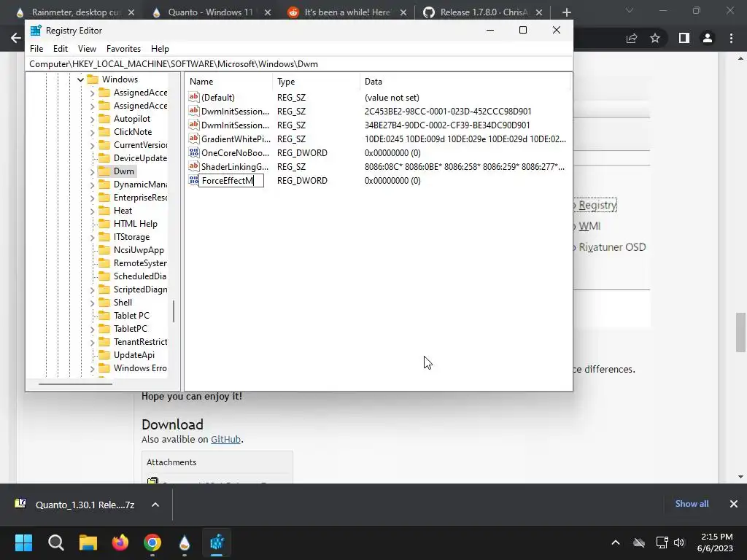Open a new browser tab
The height and width of the screenshot is (560, 747).
coord(566,12)
